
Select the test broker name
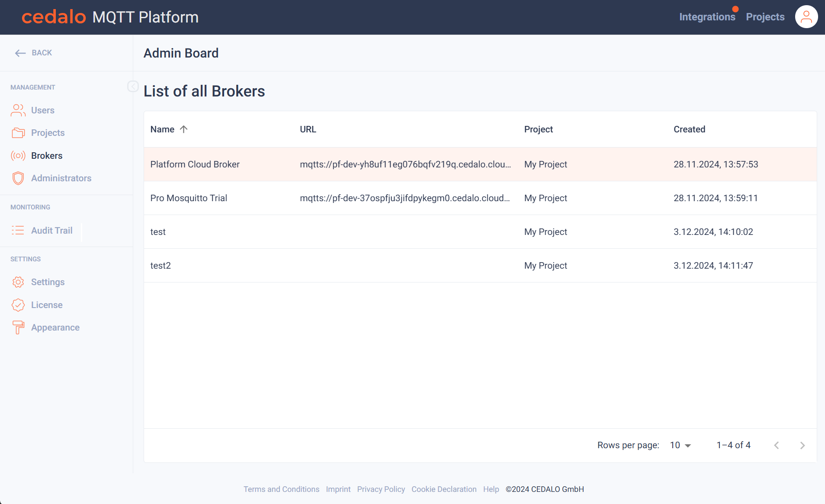158,232
